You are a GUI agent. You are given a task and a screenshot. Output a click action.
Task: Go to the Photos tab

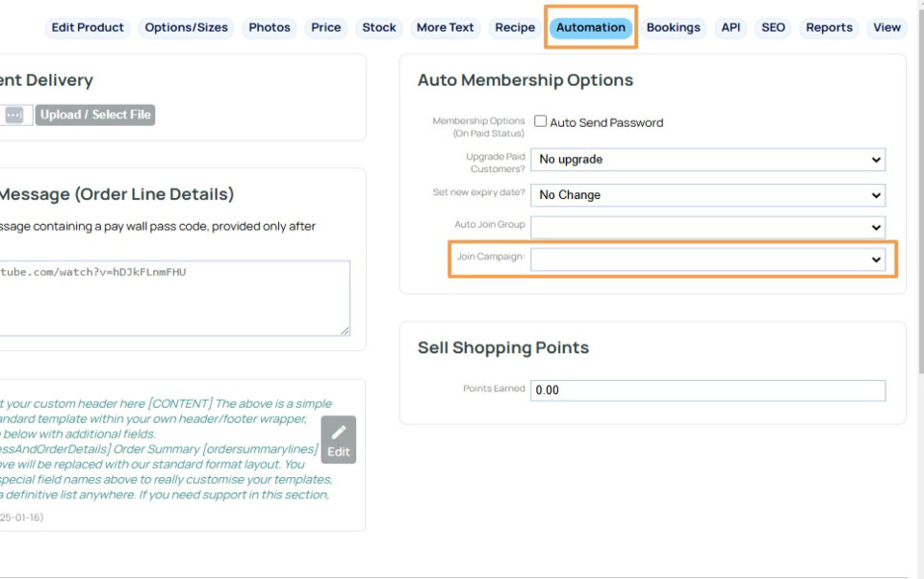click(x=269, y=28)
